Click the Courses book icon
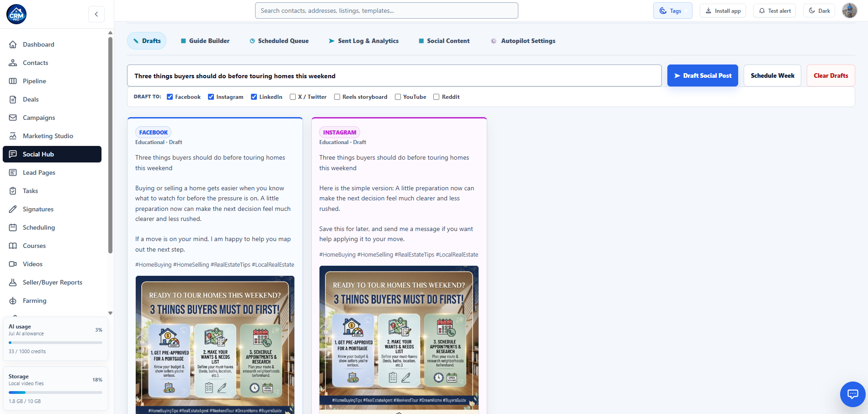Viewport: 868px width, 414px height. 13,246
